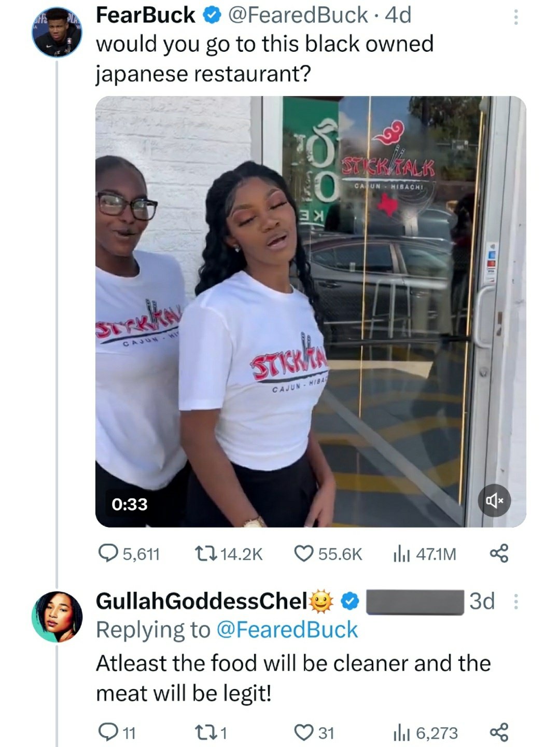View the 6,273 views on the reply
The width and height of the screenshot is (560, 747).
[425, 733]
